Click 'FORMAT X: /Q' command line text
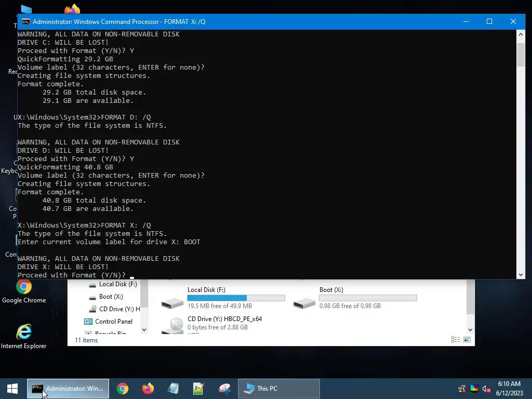 point(126,225)
